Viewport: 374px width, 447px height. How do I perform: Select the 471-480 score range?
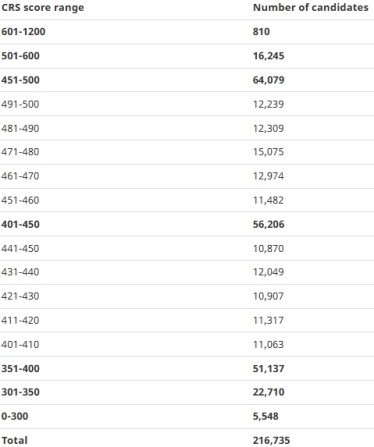pyautogui.click(x=20, y=152)
